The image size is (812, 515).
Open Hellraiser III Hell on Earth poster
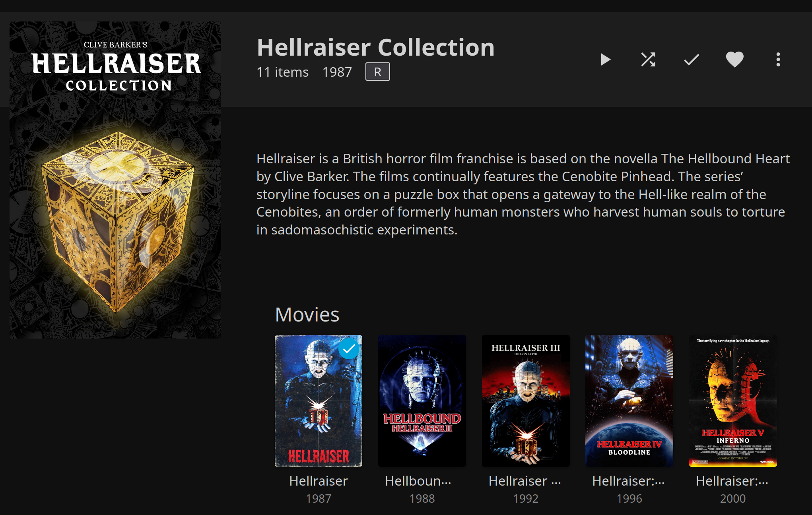[x=526, y=401]
